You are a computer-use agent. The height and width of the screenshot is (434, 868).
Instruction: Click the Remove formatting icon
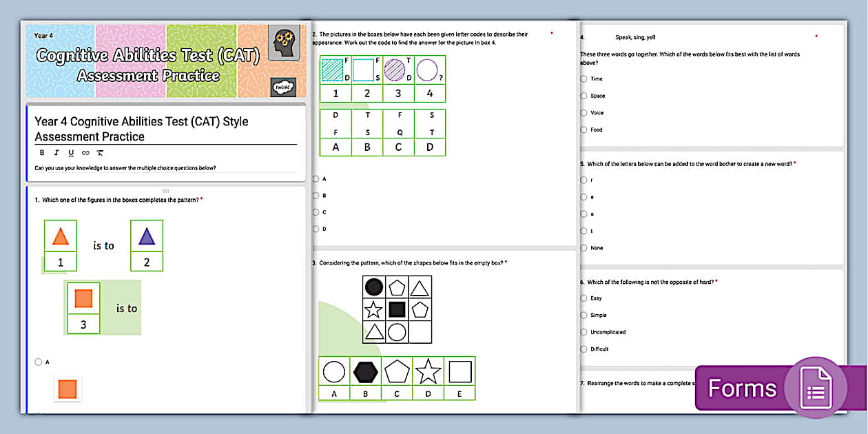click(x=99, y=152)
